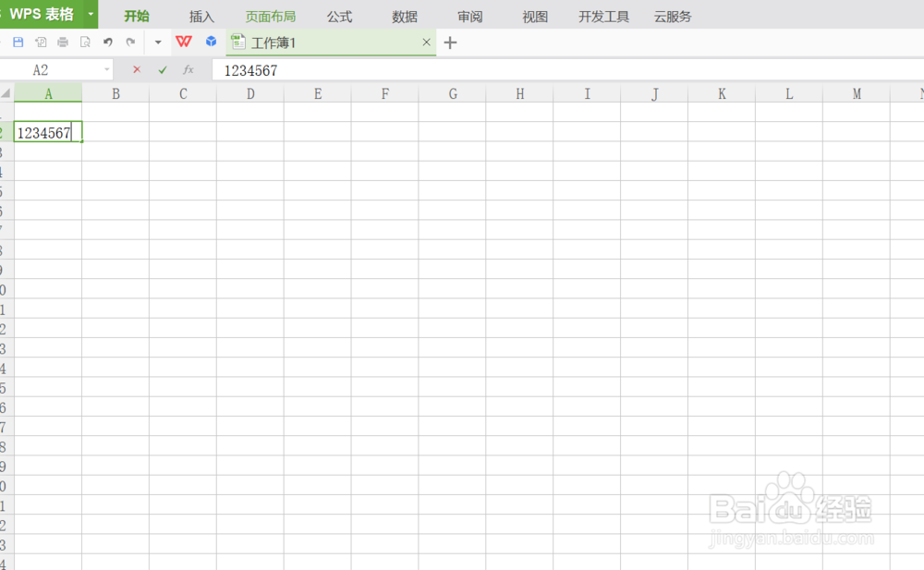Select column header B
Image resolution: width=924 pixels, height=570 pixels.
pyautogui.click(x=115, y=93)
